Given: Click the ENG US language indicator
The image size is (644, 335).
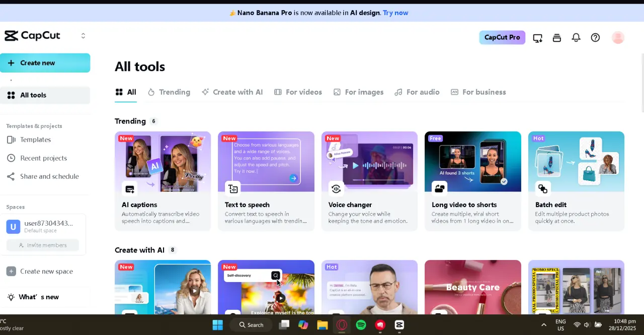Looking at the screenshot, I should 560,325.
